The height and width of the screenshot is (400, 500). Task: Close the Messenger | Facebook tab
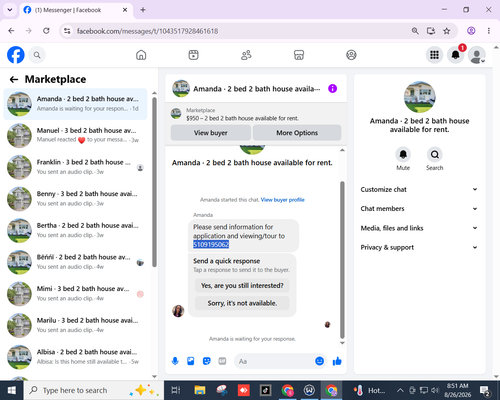click(x=125, y=10)
